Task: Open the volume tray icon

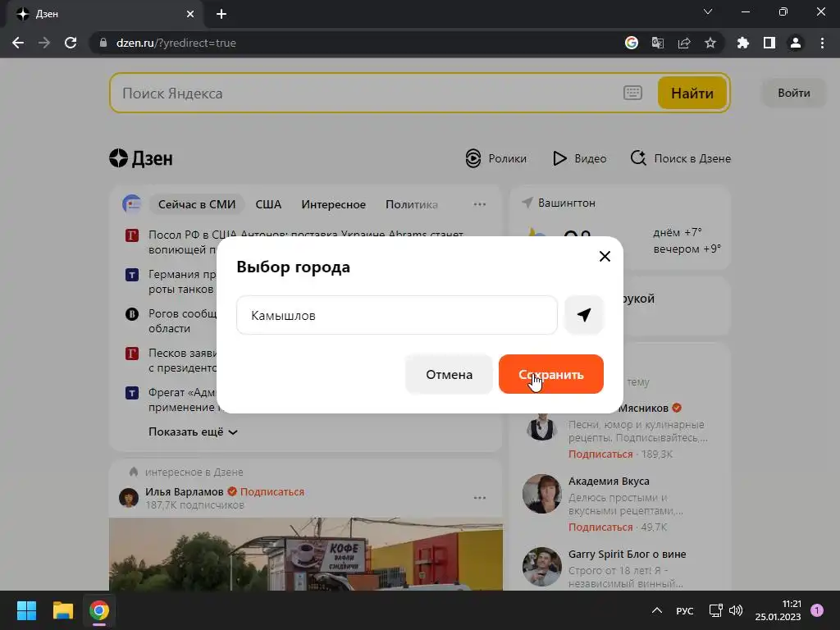Action: pos(736,610)
